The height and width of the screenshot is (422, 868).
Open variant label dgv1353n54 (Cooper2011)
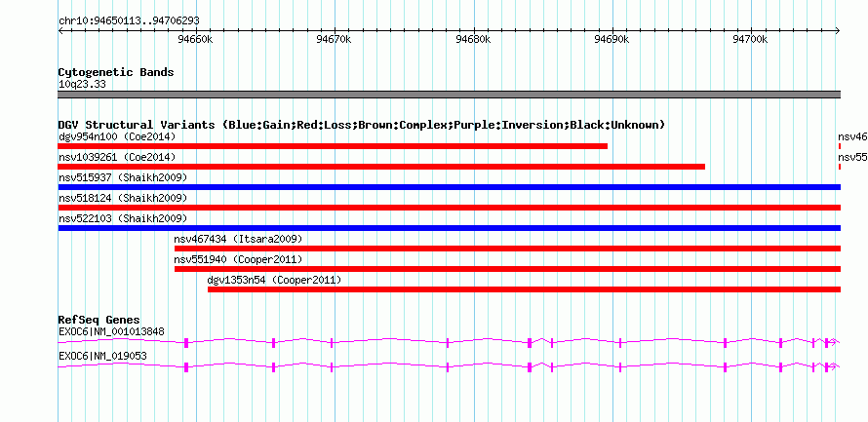coord(275,281)
